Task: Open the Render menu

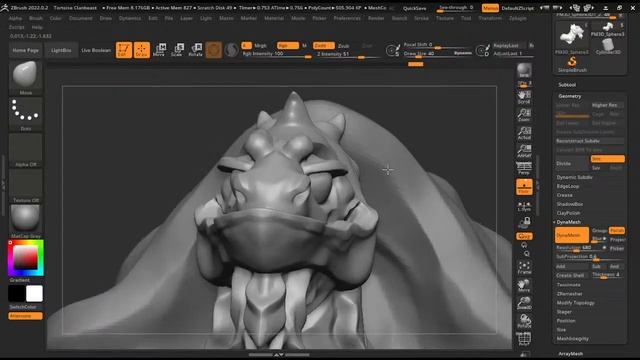Action: 376,18
